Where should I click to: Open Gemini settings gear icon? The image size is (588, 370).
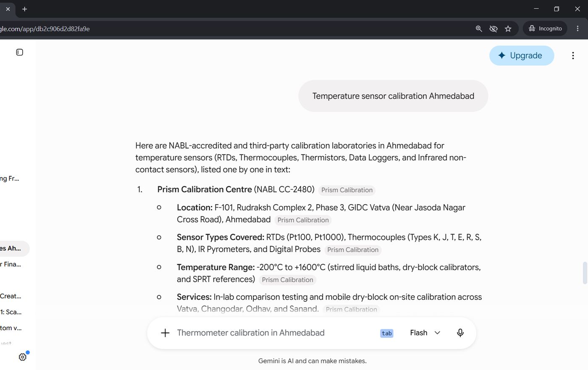23,357
